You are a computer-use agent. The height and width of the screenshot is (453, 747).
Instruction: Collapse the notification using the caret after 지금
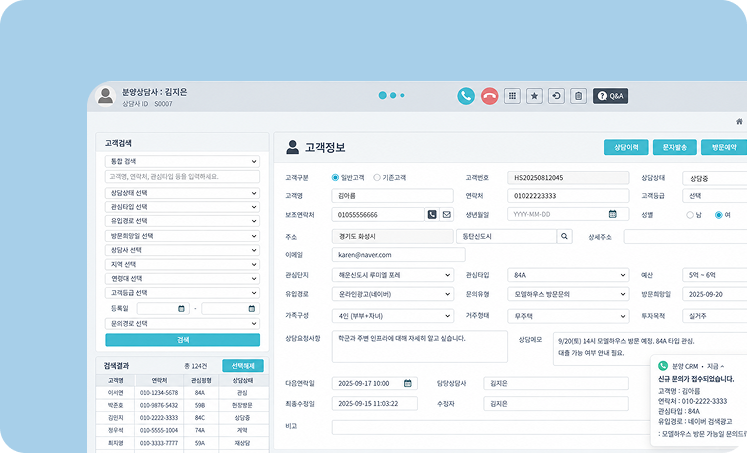[x=722, y=366]
